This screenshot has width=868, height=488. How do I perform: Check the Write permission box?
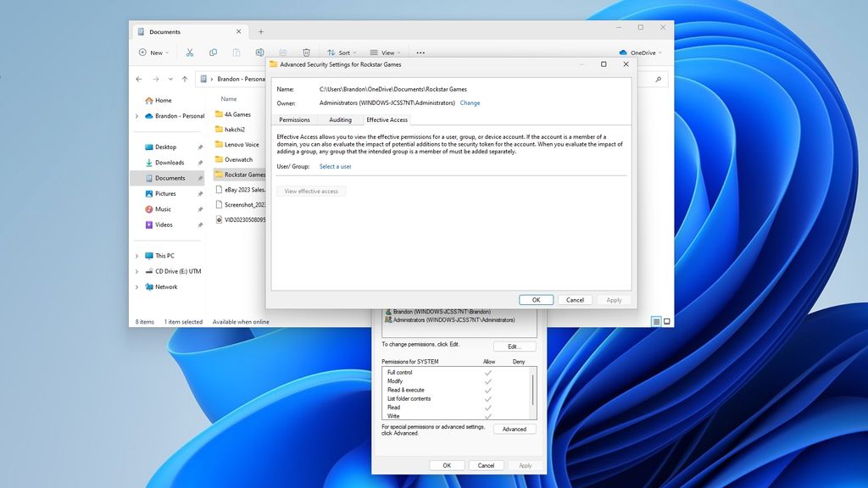click(x=487, y=416)
